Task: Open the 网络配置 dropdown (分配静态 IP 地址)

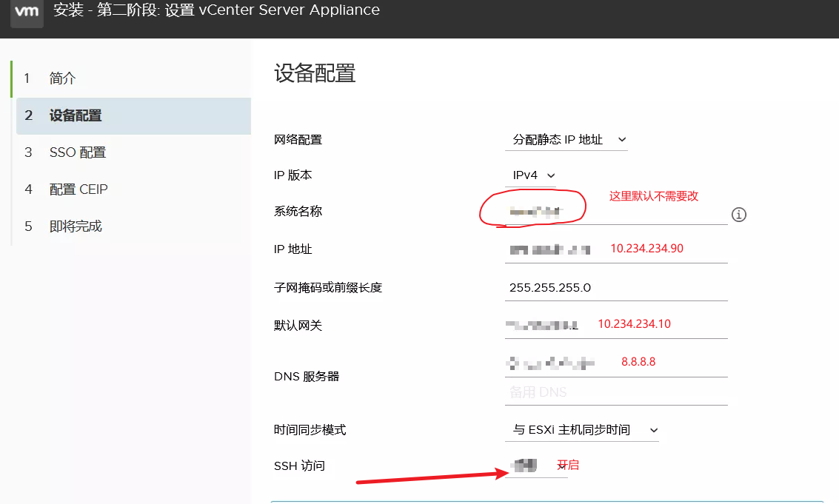Action: point(566,139)
